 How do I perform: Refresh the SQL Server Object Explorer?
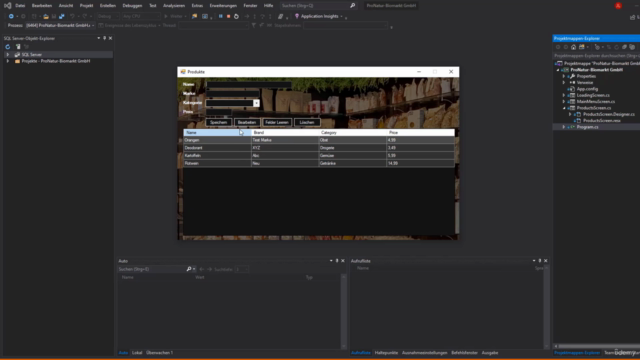click(7, 47)
